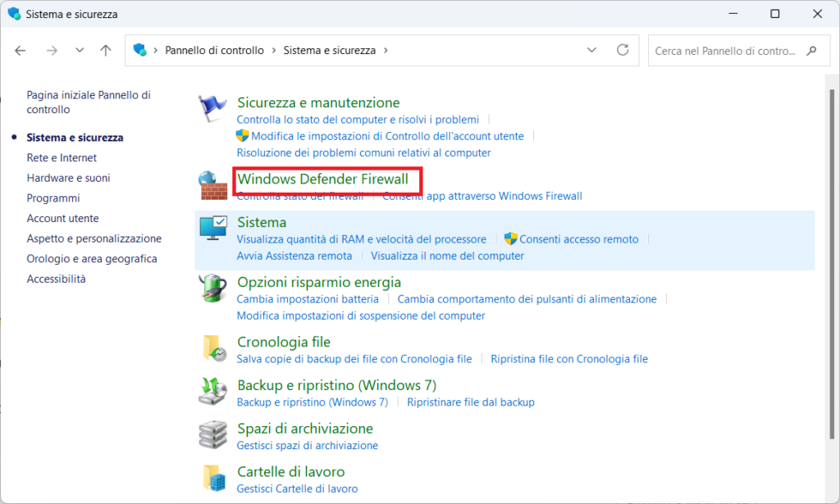This screenshot has width=840, height=504.
Task: Open the recent locations chevron dropdown
Action: pos(80,50)
